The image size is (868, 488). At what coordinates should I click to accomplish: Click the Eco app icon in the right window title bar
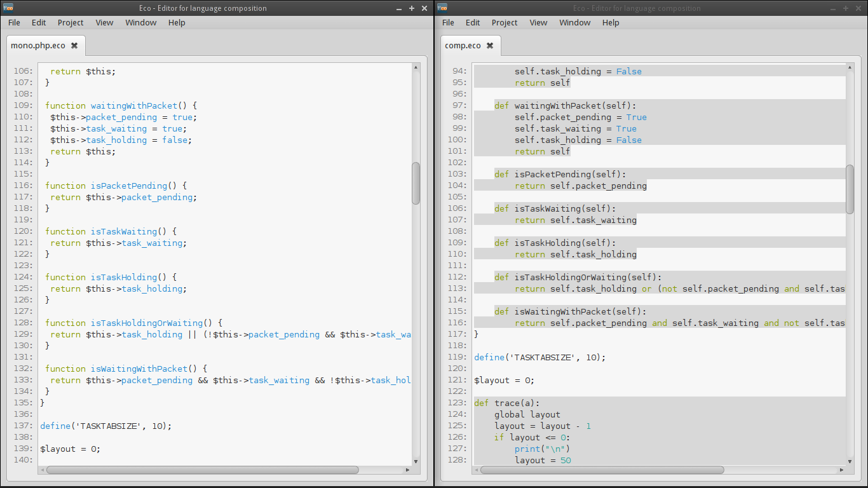point(442,8)
